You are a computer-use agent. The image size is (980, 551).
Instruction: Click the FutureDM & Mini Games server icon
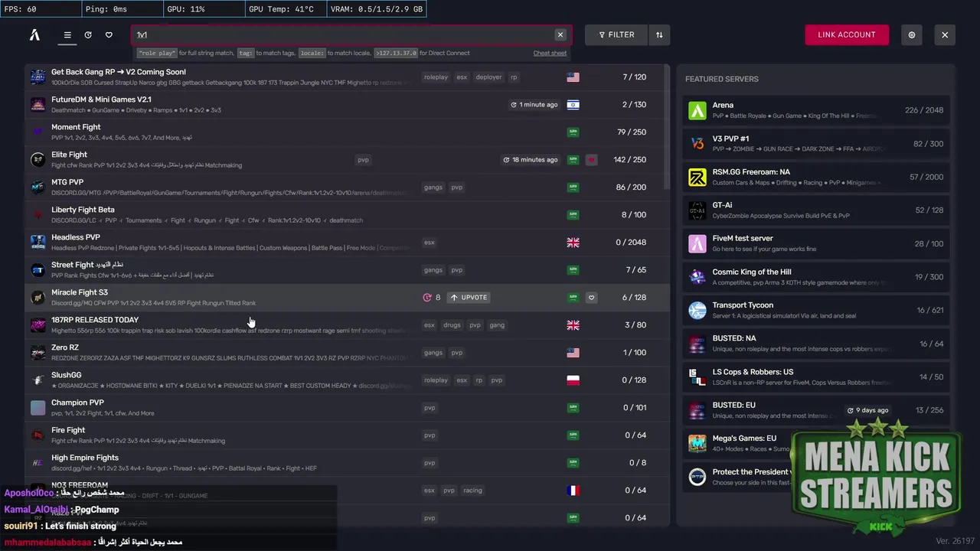coord(38,105)
